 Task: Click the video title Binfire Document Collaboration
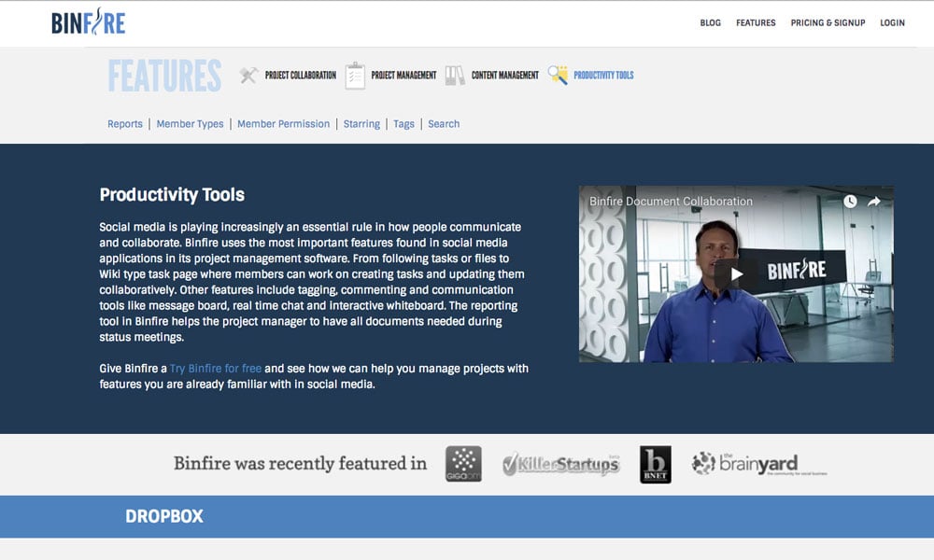671,202
